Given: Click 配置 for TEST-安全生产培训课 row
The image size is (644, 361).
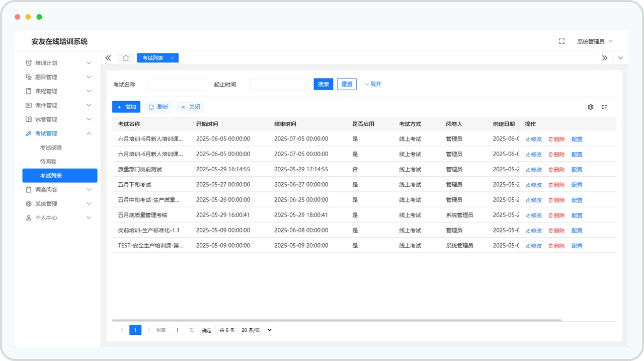Looking at the screenshot, I should coord(577,246).
